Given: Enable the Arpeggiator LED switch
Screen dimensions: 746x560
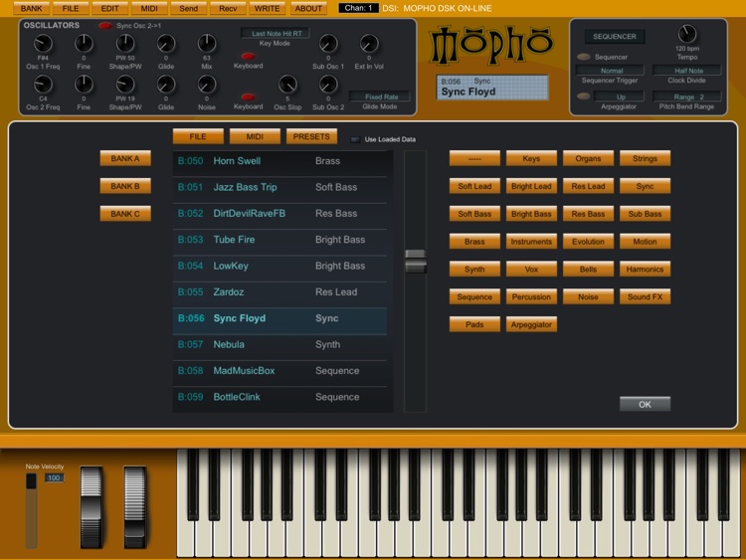Looking at the screenshot, I should coord(584,96).
